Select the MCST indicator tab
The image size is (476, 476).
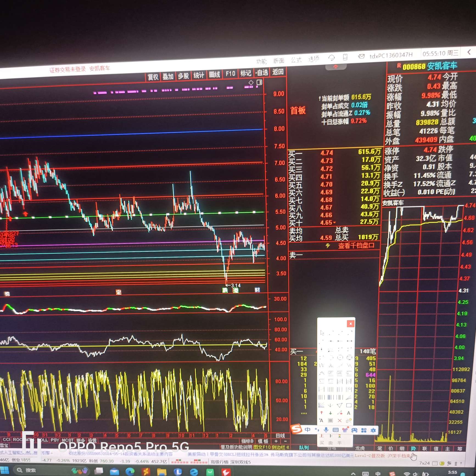[68, 440]
